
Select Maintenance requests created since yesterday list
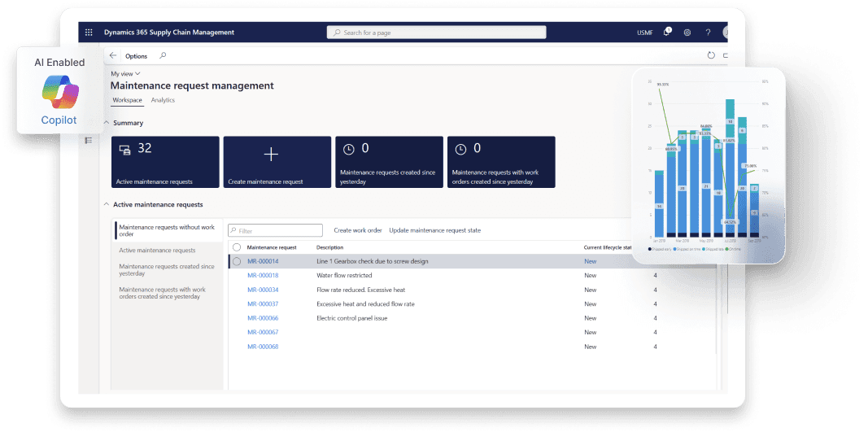click(x=168, y=270)
